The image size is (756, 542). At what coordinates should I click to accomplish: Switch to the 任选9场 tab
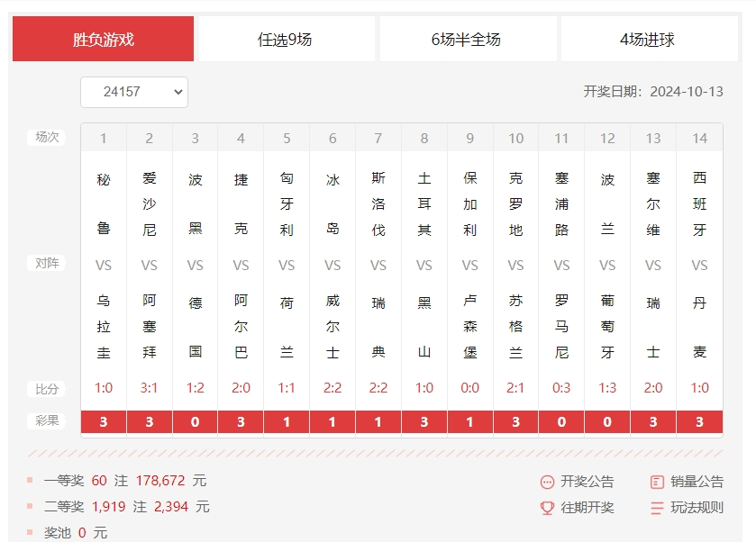pos(286,40)
